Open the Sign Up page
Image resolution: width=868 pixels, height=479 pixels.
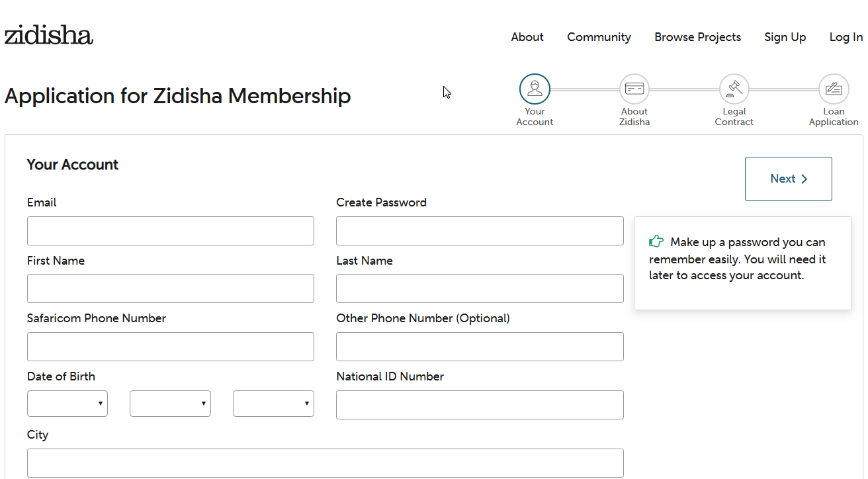pos(785,37)
